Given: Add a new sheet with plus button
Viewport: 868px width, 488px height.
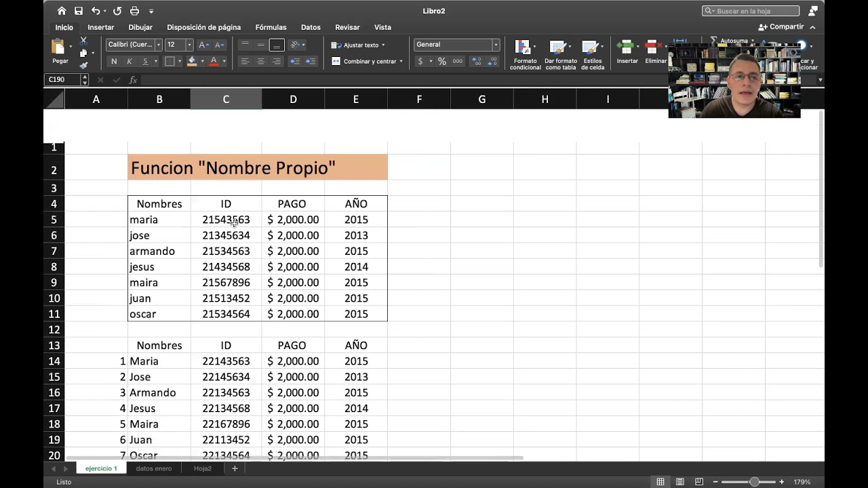Looking at the screenshot, I should [x=235, y=468].
